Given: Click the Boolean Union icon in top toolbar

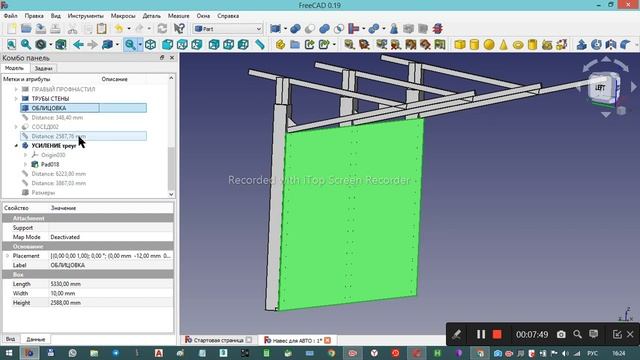Looking at the screenshot, I should (324, 29).
